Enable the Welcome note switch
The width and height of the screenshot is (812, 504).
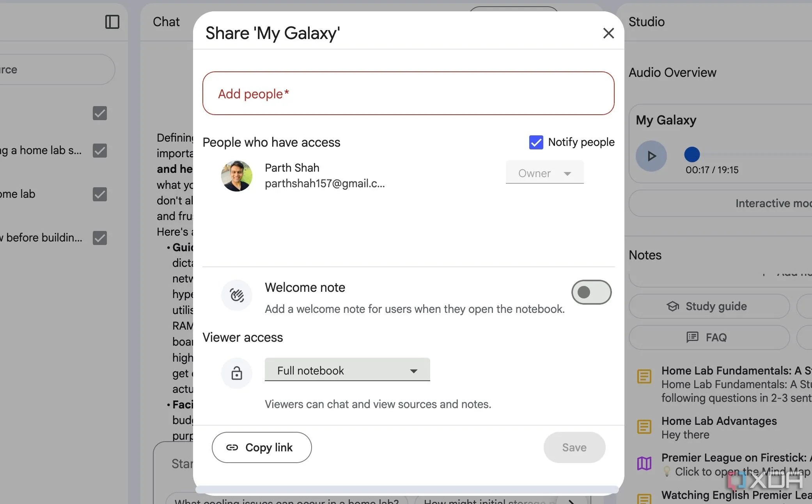click(x=591, y=292)
